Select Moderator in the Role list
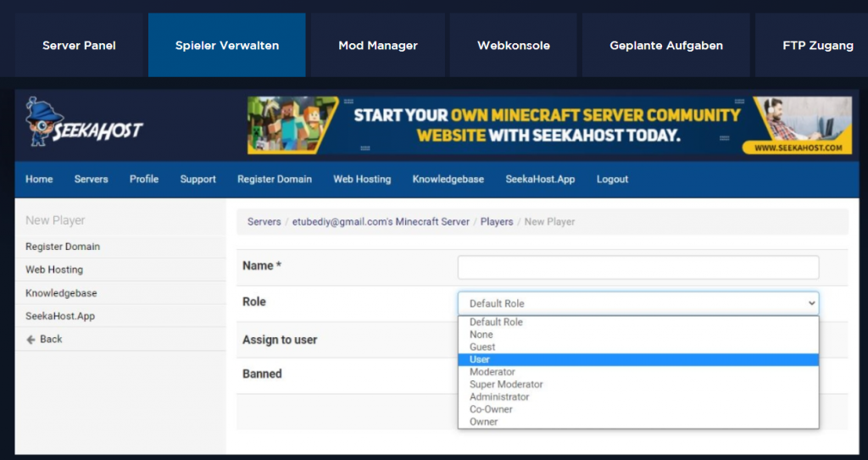This screenshot has width=868, height=460. click(x=638, y=372)
